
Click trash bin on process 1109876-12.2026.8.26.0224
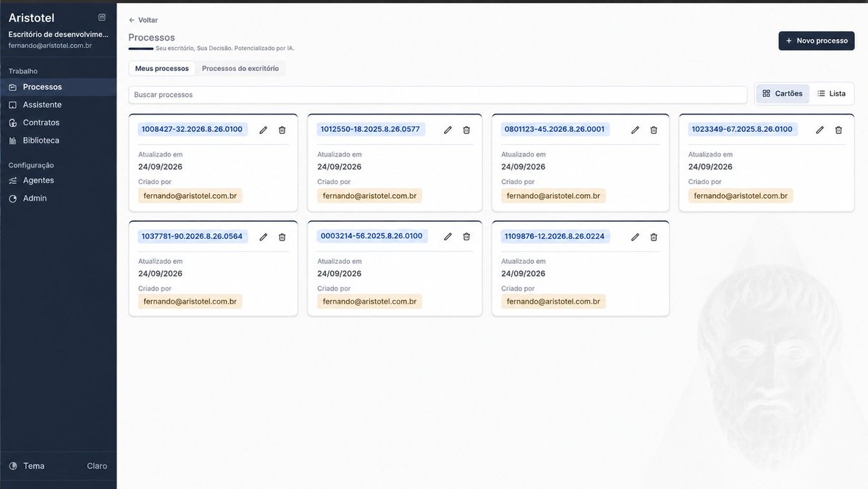pyautogui.click(x=654, y=237)
